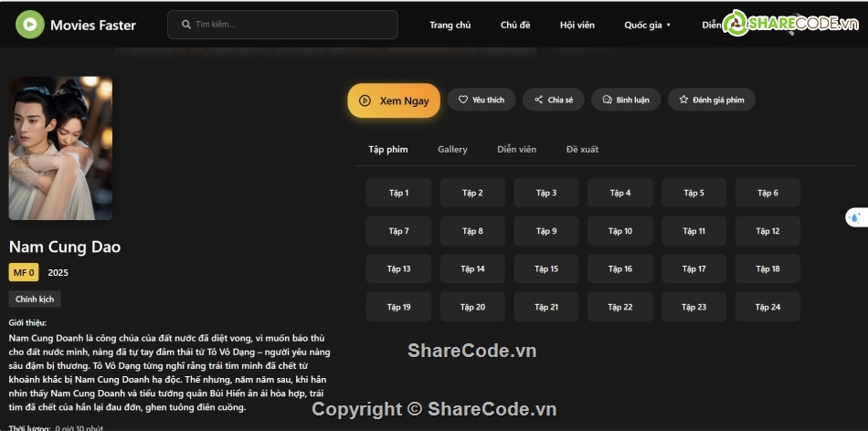Click the play icon in Xem Ngay
The height and width of the screenshot is (431, 868).
point(365,101)
